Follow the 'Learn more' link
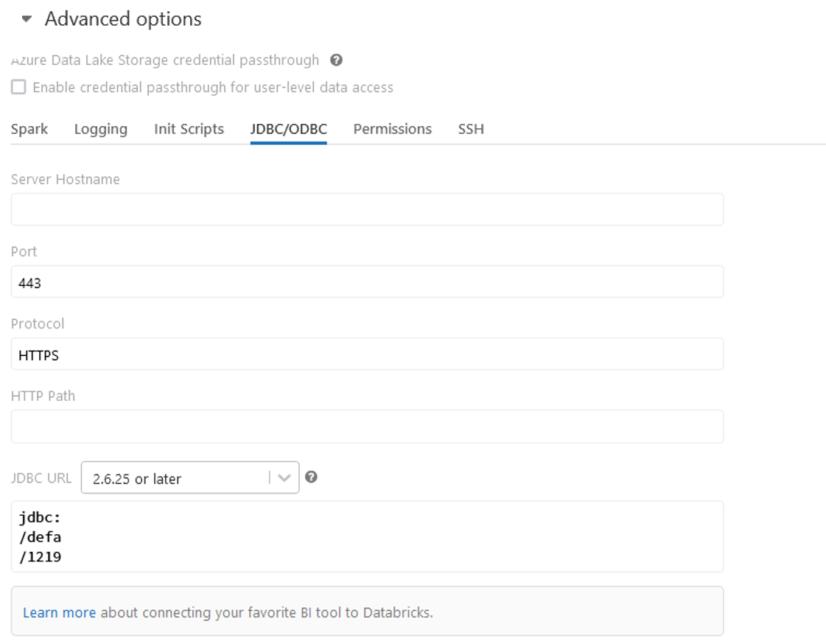Viewport: 826px width, 644px height. [x=59, y=612]
